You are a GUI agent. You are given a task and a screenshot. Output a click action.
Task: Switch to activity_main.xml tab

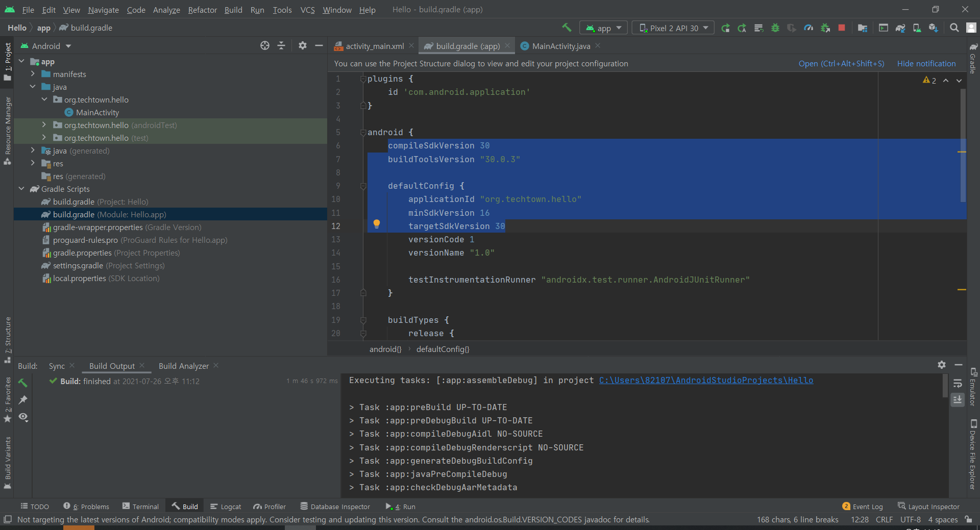(375, 46)
